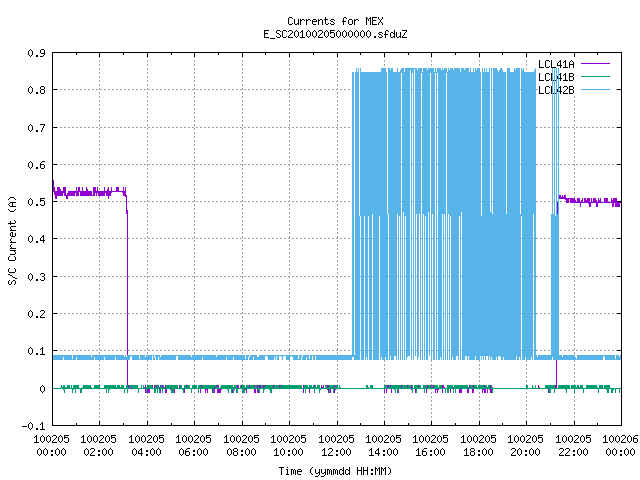Click the 100205 10:00 x-axis tick label
This screenshot has width=640, height=480.
click(x=288, y=446)
